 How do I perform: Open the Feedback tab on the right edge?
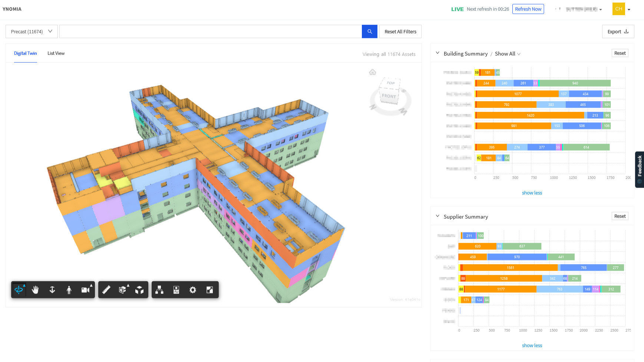pyautogui.click(x=640, y=169)
